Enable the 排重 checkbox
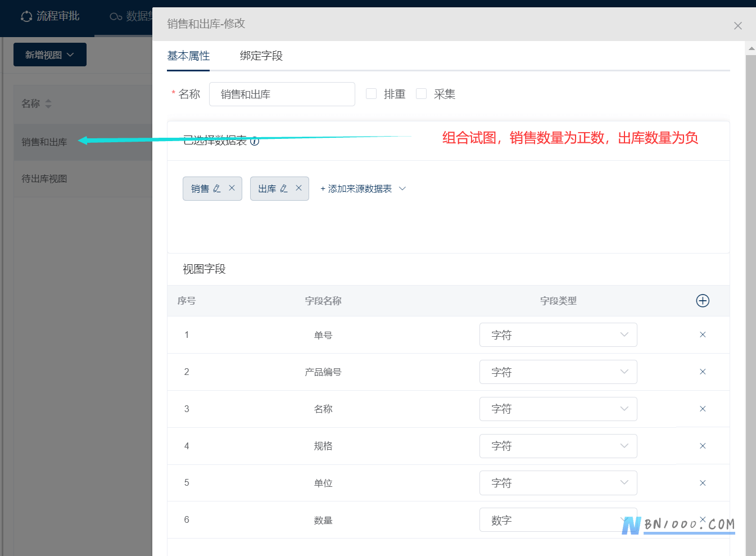The width and height of the screenshot is (756, 556). coord(371,94)
